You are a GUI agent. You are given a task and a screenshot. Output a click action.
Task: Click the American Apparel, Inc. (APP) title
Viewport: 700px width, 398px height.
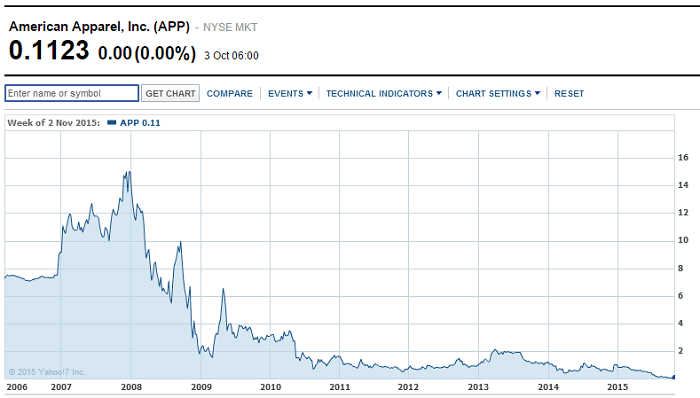(99, 27)
